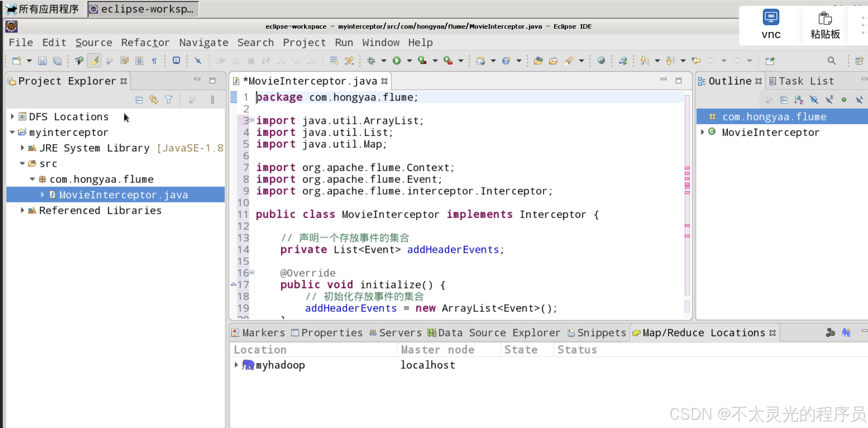Open the 粘贴板 clipboard panel

825,25
